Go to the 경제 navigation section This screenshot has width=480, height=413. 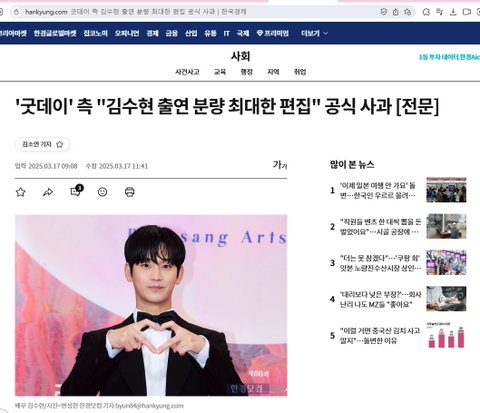[152, 33]
